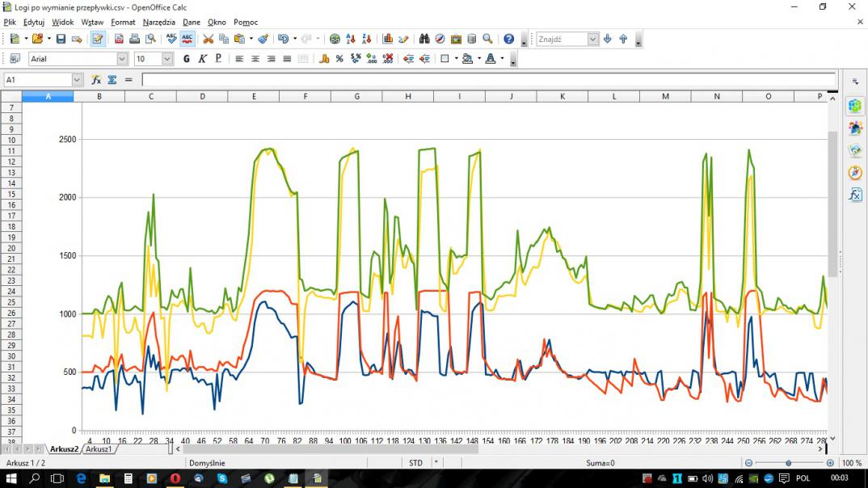Toggle AutoSpellcheck red-underlined ABC icon
The width and height of the screenshot is (868, 488).
click(188, 39)
